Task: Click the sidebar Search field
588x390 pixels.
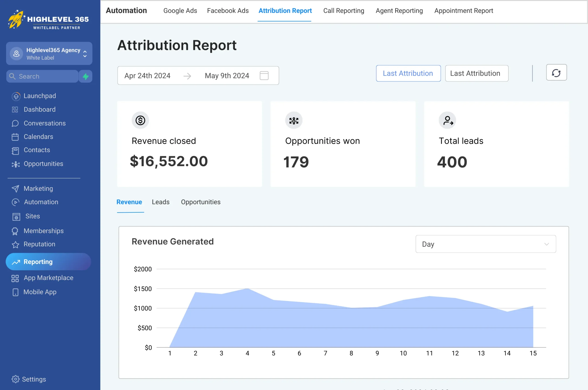Action: [x=42, y=76]
